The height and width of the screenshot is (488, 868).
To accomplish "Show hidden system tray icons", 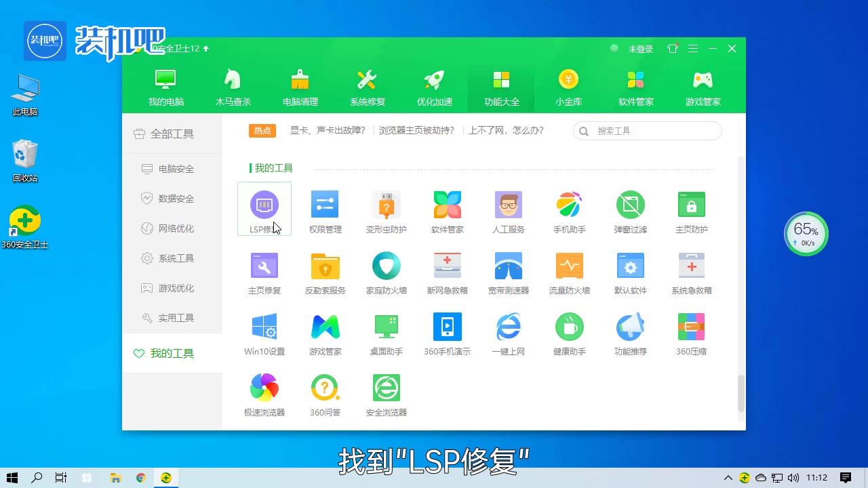I will tap(728, 478).
